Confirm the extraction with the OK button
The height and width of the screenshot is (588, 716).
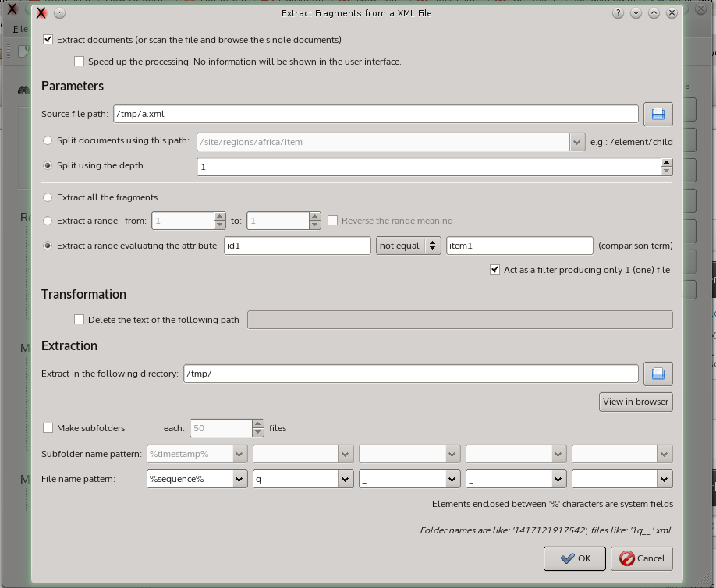coord(574,558)
